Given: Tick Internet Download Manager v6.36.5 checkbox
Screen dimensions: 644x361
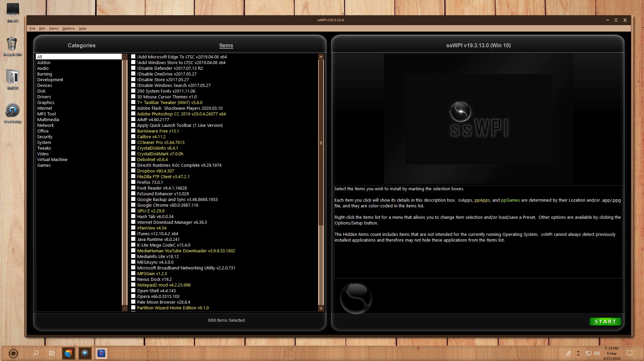Looking at the screenshot, I should (133, 222).
